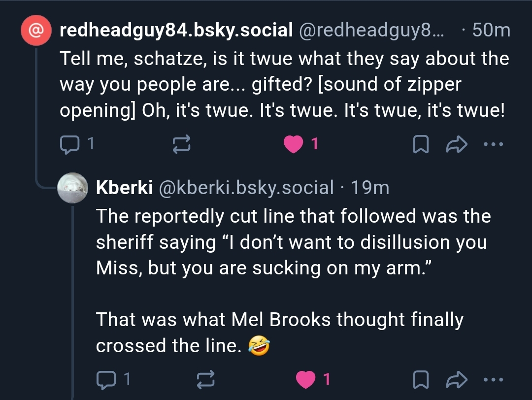
Task: Bookmark Kberki's reply
Action: (x=419, y=379)
